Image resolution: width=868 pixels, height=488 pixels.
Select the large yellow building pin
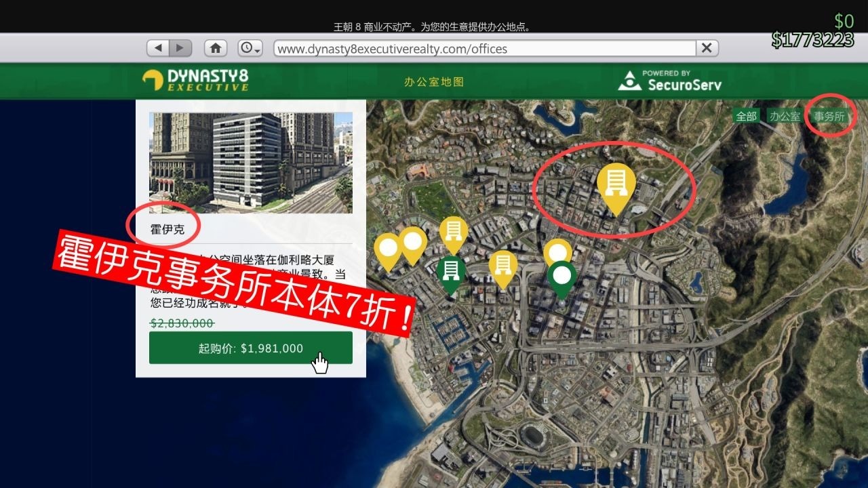pos(616,188)
